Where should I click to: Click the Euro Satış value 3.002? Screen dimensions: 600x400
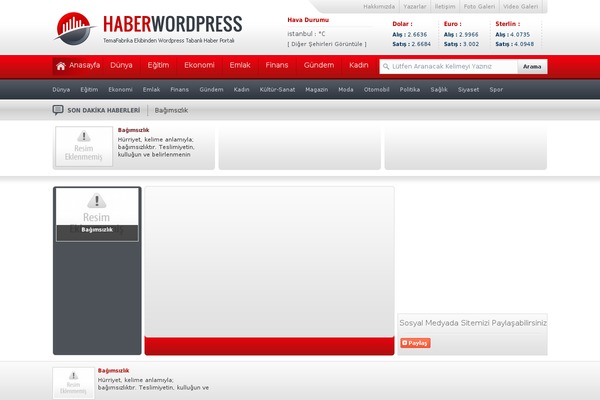[469, 44]
